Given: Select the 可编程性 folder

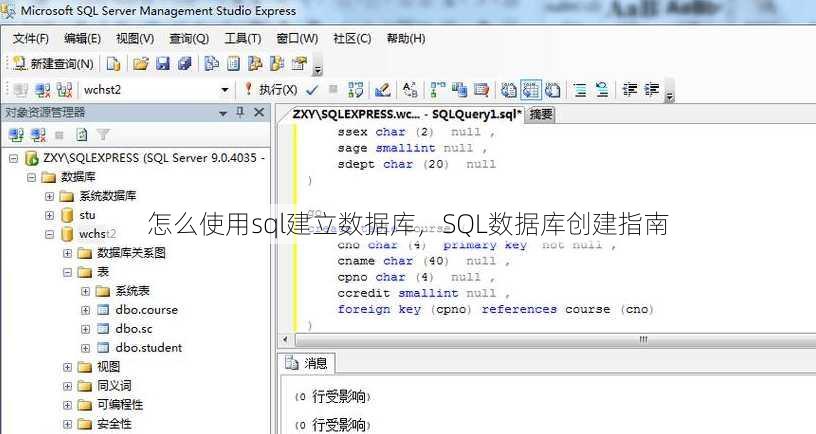Looking at the screenshot, I should point(120,405).
